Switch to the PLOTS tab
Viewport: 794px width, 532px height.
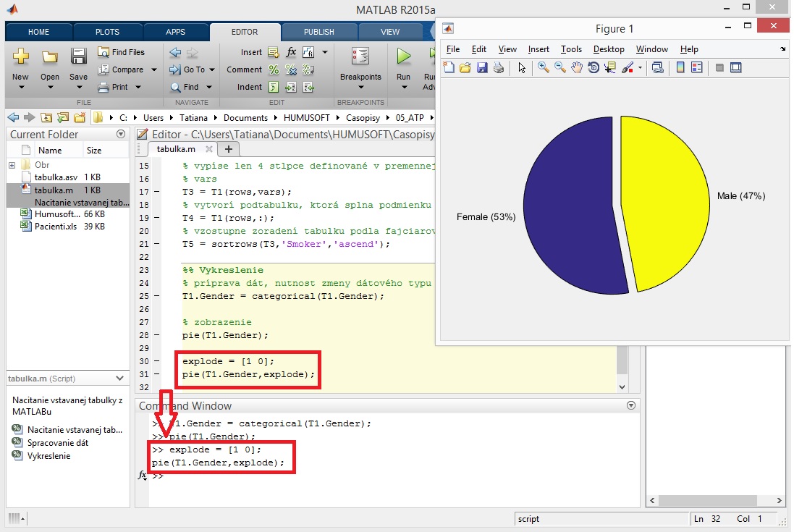(x=107, y=32)
